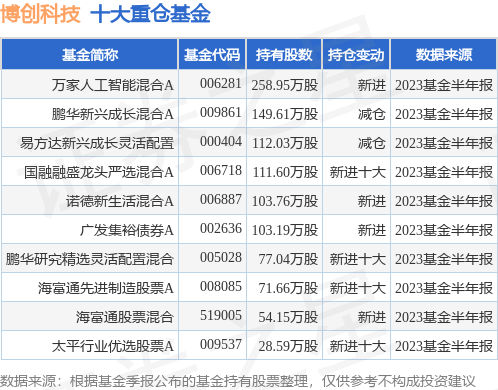This screenshot has width=498, height=390.
Task: Select the 数据来源 column header
Action: 444,55
